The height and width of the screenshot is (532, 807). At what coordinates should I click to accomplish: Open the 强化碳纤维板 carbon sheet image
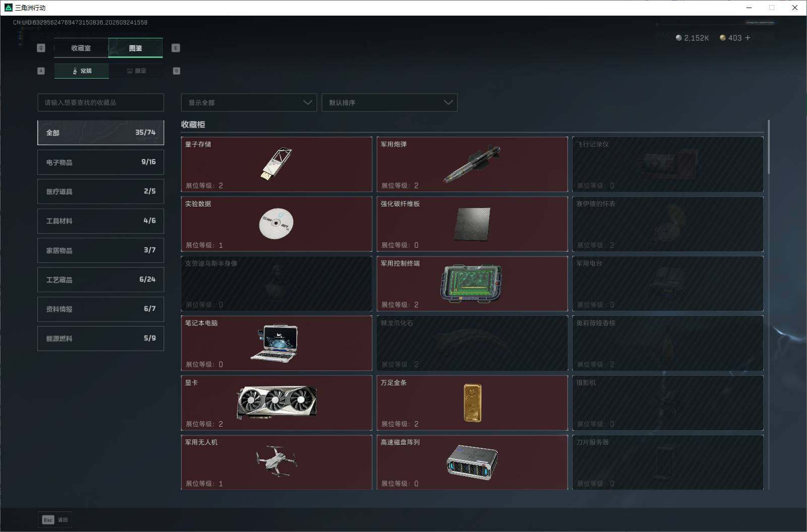coord(472,224)
